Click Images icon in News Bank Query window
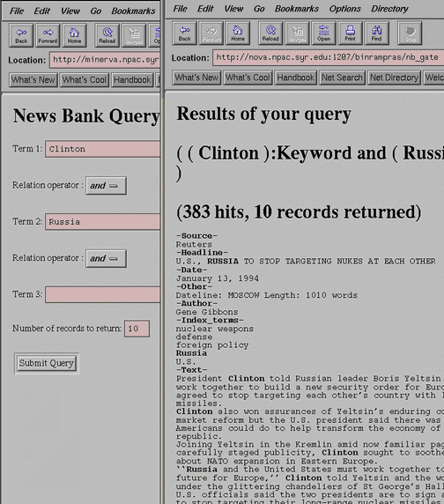The image size is (444, 504). tap(134, 35)
